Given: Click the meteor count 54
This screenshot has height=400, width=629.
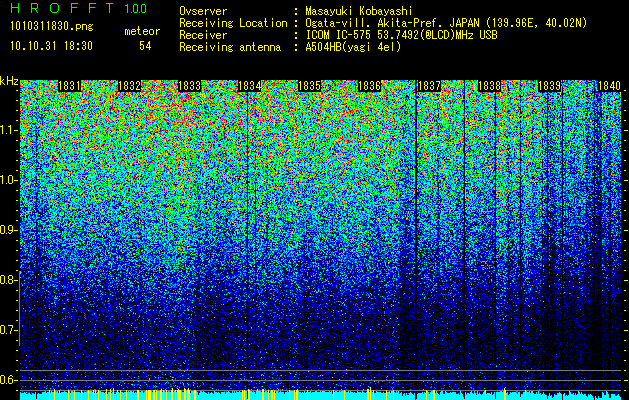Looking at the screenshot, I should click(145, 46).
